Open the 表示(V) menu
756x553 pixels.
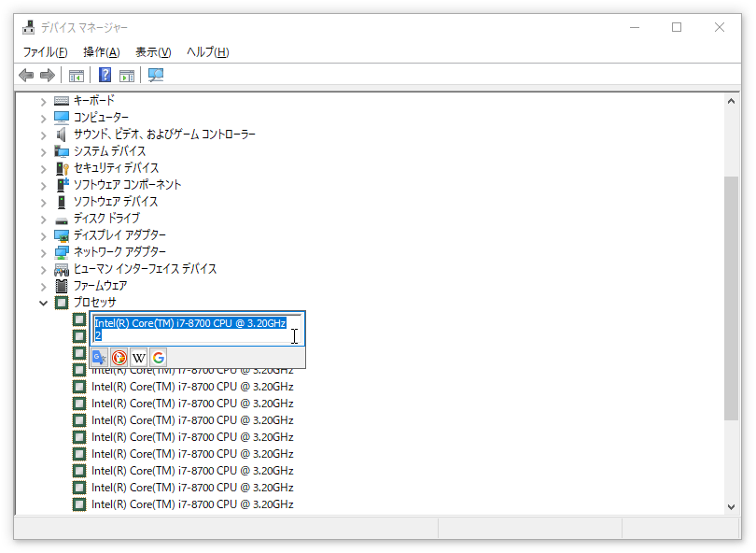(x=153, y=52)
